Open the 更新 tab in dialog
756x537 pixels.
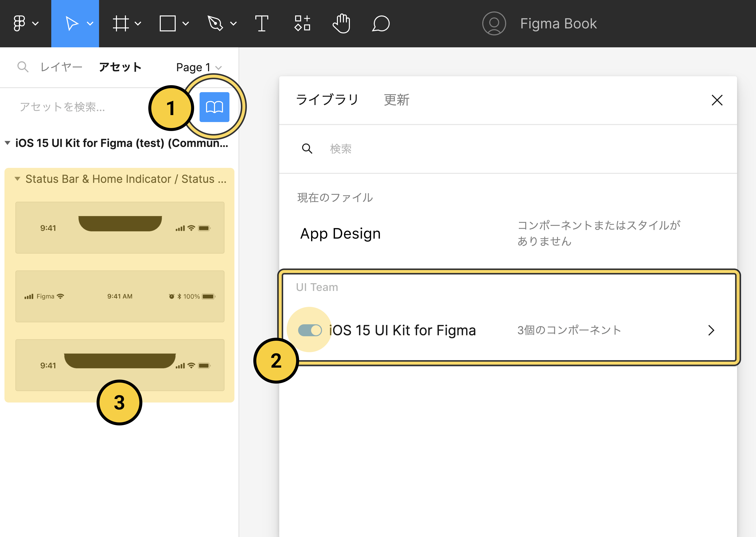coord(397,100)
